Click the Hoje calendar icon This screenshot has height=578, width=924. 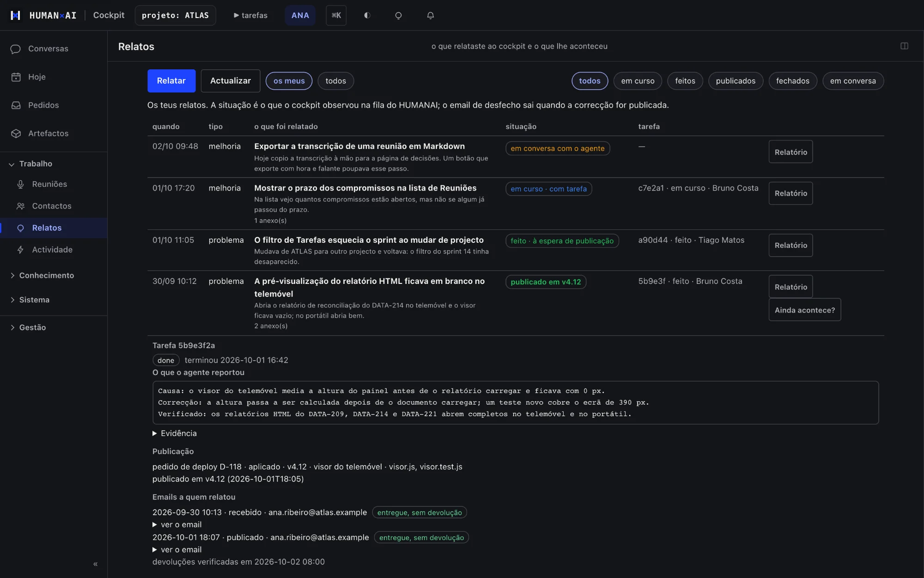pyautogui.click(x=16, y=77)
